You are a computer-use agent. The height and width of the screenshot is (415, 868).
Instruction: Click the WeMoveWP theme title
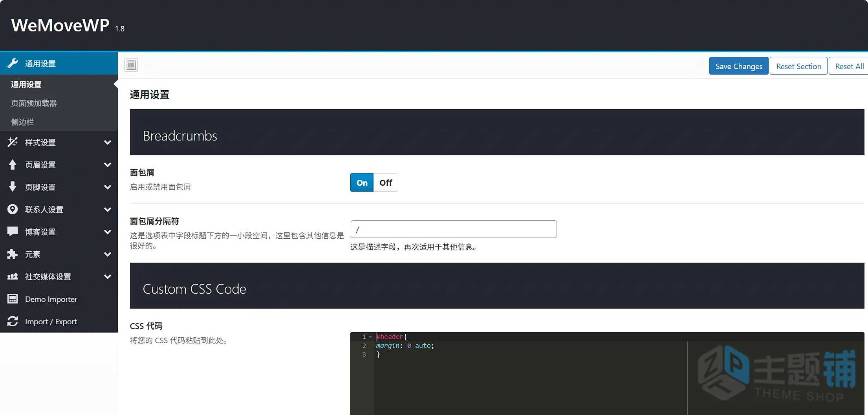[x=60, y=25]
